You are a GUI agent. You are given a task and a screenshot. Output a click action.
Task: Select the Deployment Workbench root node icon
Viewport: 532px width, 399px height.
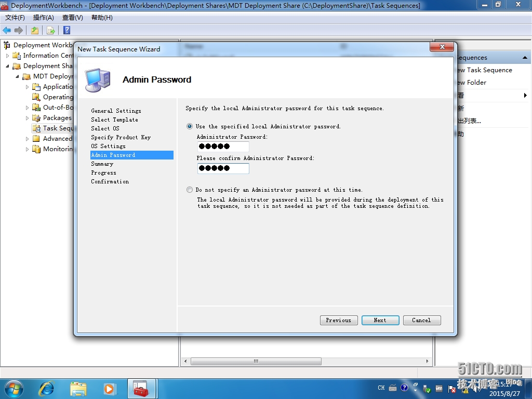[7, 45]
